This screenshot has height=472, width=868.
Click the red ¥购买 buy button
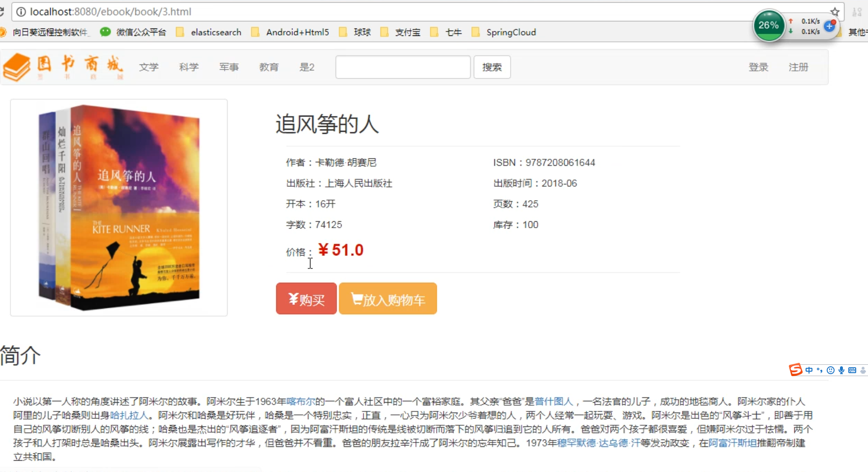(306, 298)
